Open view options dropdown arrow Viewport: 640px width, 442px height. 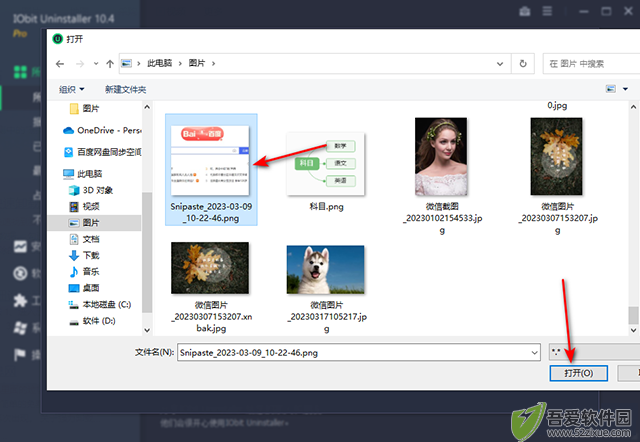pos(625,89)
